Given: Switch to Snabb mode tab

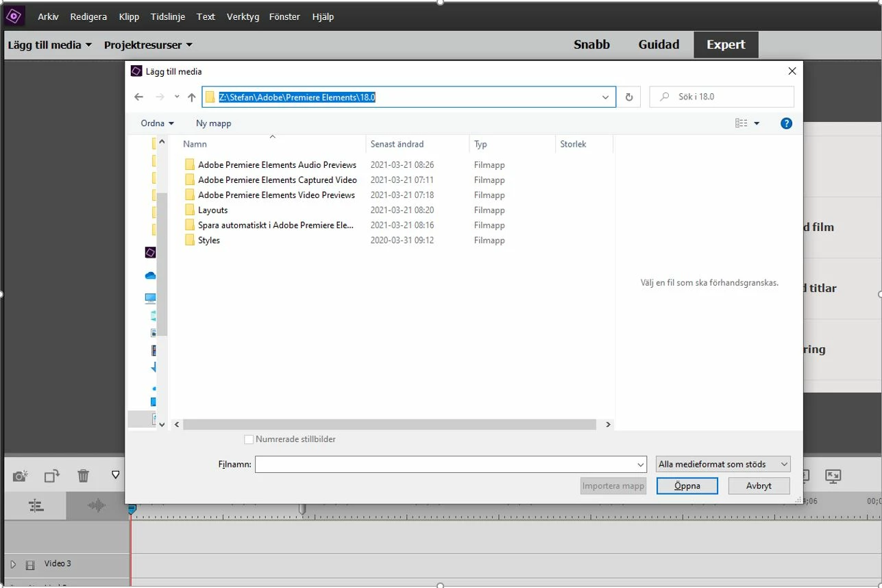Looking at the screenshot, I should point(591,45).
